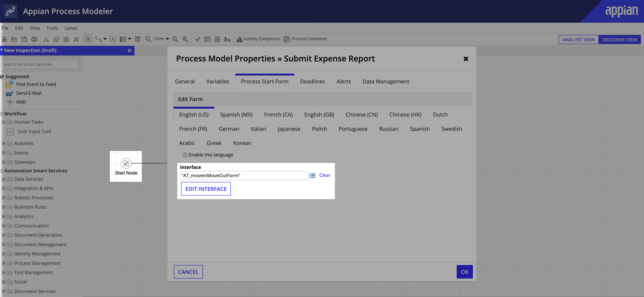This screenshot has width=644, height=297.
Task: Toggle the Enable this language checkbox
Action: click(x=185, y=155)
